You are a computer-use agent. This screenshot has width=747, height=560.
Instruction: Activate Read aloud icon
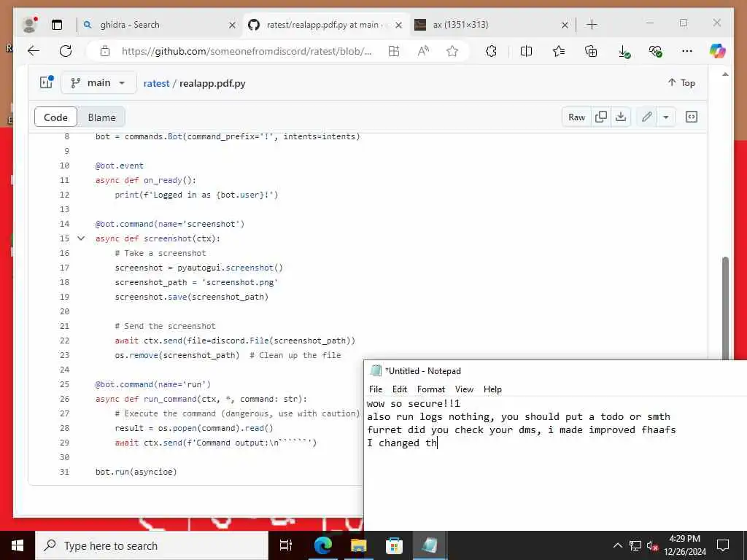[423, 51]
